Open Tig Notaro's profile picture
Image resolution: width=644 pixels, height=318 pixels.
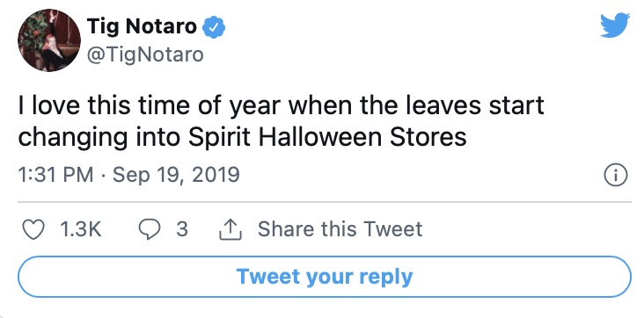(49, 40)
